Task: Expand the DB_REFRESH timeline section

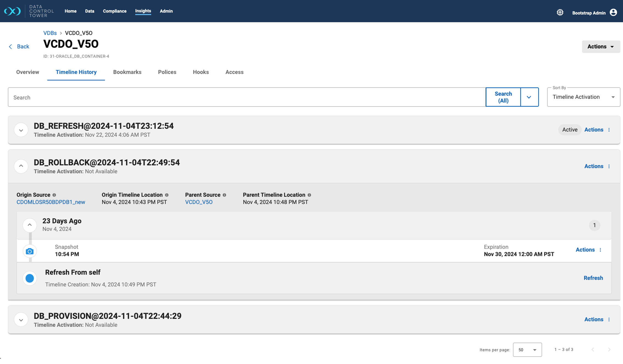Action: point(21,130)
